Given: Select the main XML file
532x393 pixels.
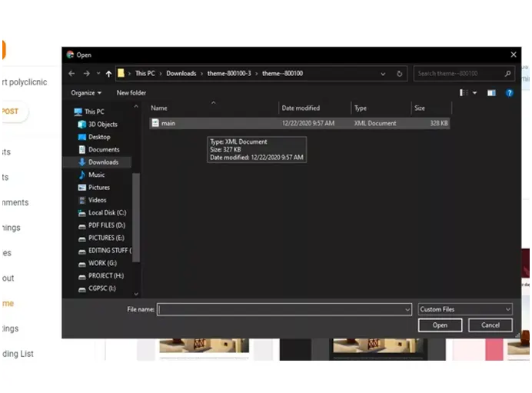Looking at the screenshot, I should click(x=168, y=123).
